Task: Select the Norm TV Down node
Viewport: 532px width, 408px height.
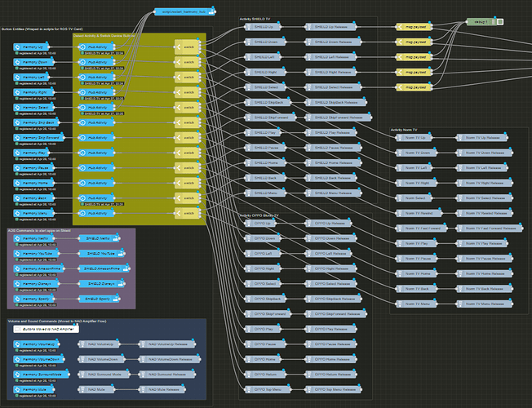Action: coord(416,153)
